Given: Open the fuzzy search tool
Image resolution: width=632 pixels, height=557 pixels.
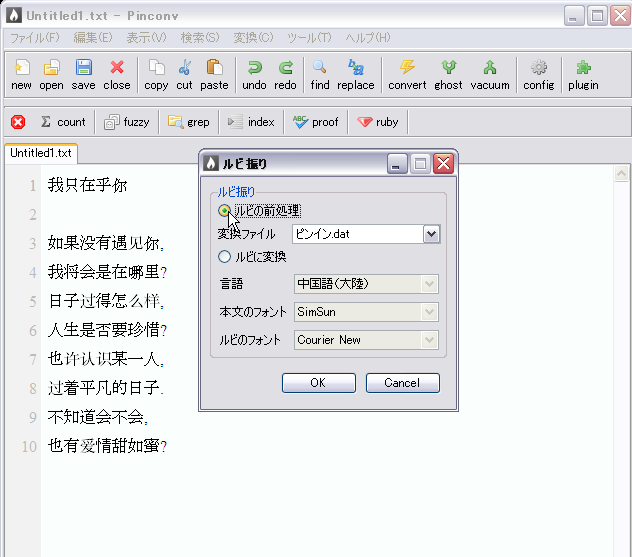Looking at the screenshot, I should (x=127, y=122).
